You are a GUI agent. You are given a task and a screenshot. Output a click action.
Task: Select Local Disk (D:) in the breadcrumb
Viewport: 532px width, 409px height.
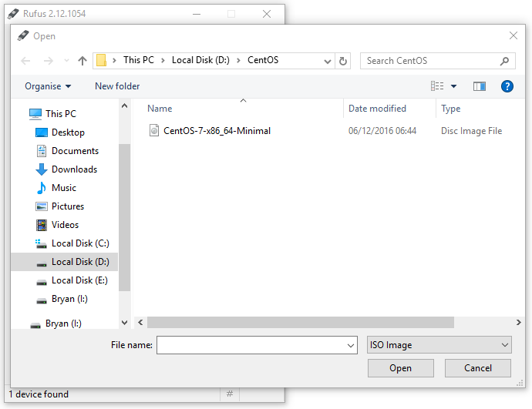pyautogui.click(x=200, y=60)
